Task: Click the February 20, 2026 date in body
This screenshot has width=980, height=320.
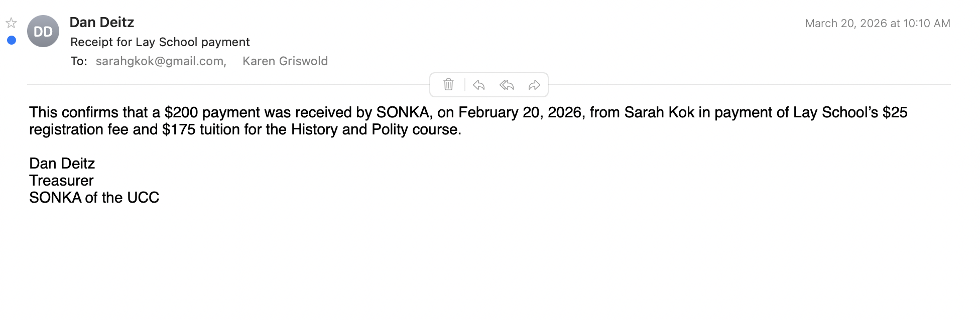Action: [x=521, y=112]
